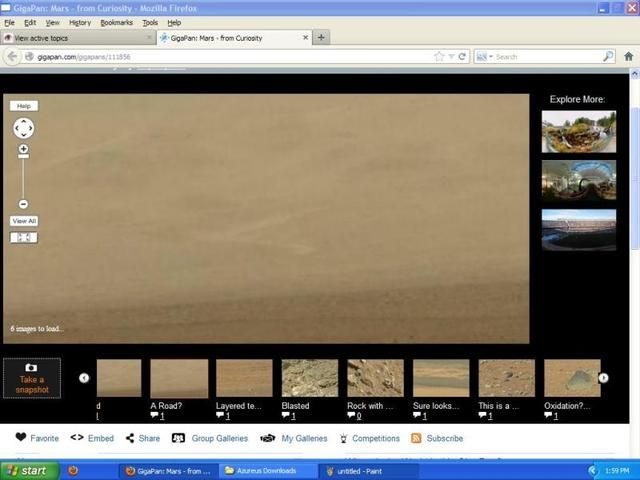Go to the browser Home page icon
This screenshot has height=480, width=640.
(x=629, y=56)
